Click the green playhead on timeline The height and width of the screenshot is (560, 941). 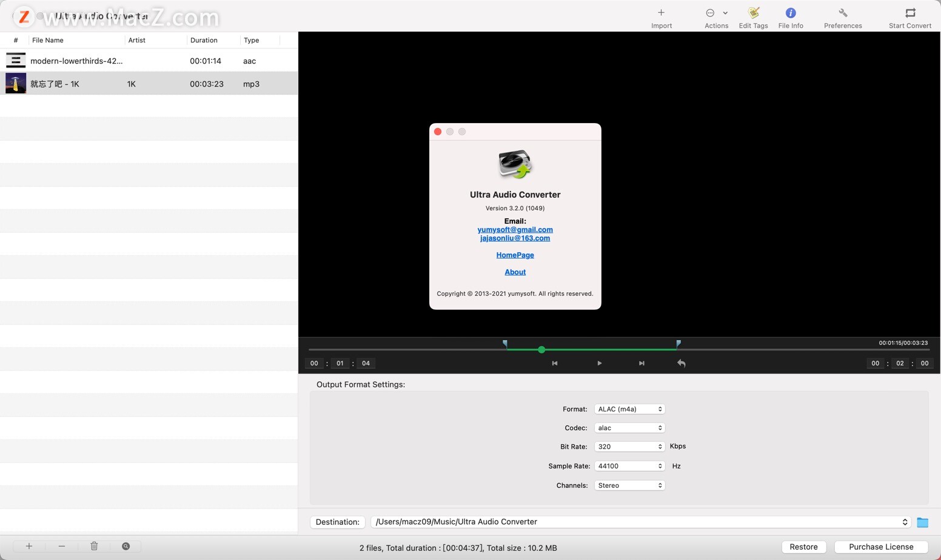[541, 350]
